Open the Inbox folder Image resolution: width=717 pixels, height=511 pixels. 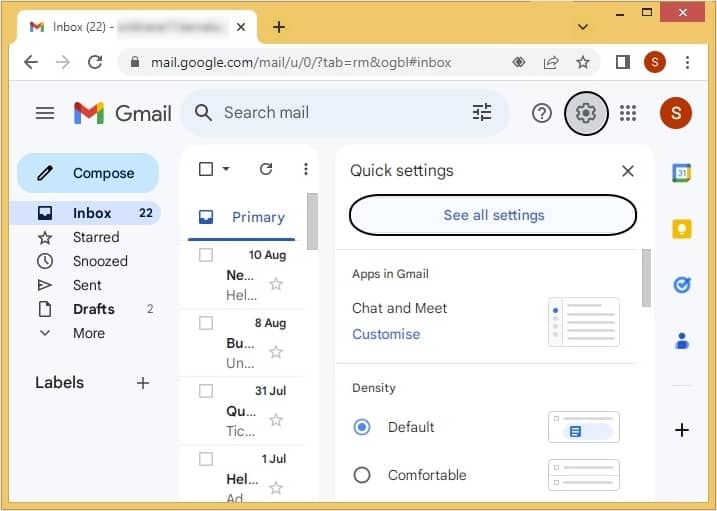click(85, 213)
